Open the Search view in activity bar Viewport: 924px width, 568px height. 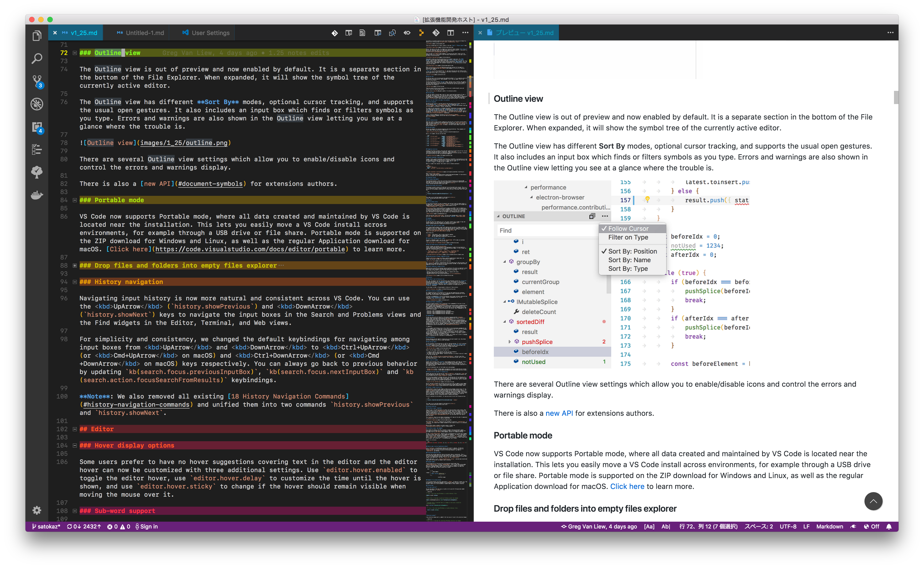coord(36,59)
